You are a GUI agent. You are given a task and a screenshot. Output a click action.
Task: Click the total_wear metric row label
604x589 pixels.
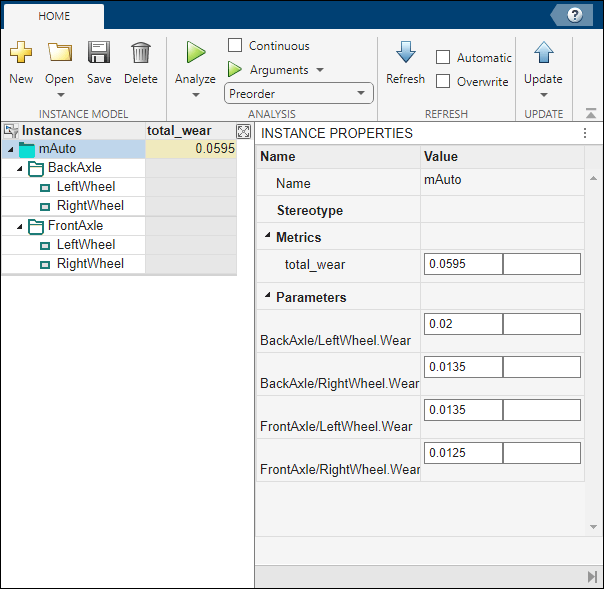pyautogui.click(x=315, y=265)
